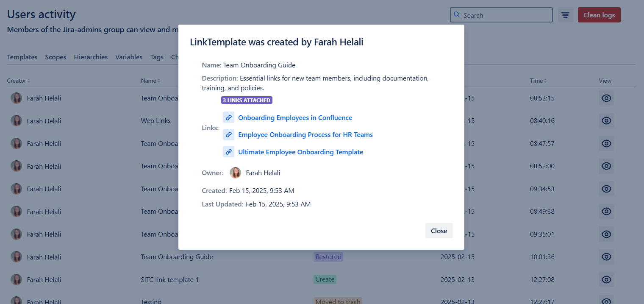View the SITC link template 1 entry
The image size is (644, 304).
pyautogui.click(x=606, y=279)
